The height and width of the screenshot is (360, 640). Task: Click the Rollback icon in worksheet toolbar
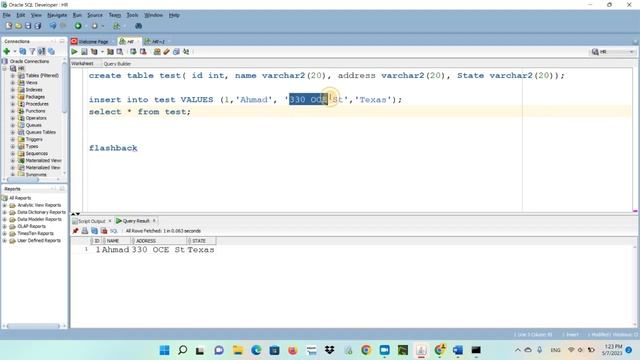pyautogui.click(x=143, y=52)
